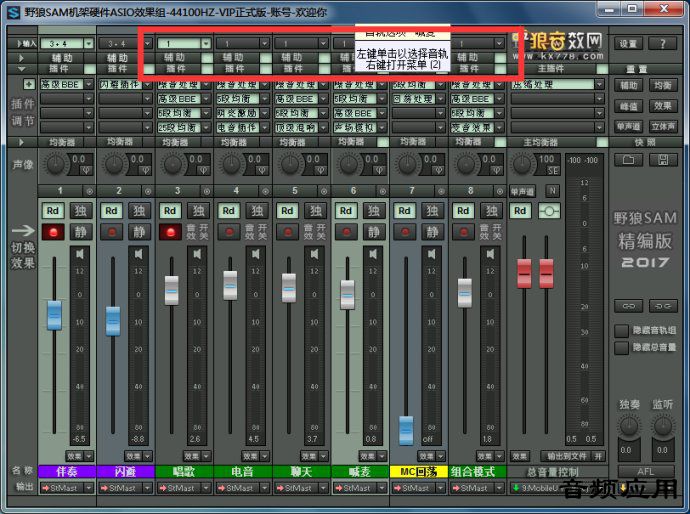
Task: Click the master stereo link icon
Action: point(549,211)
